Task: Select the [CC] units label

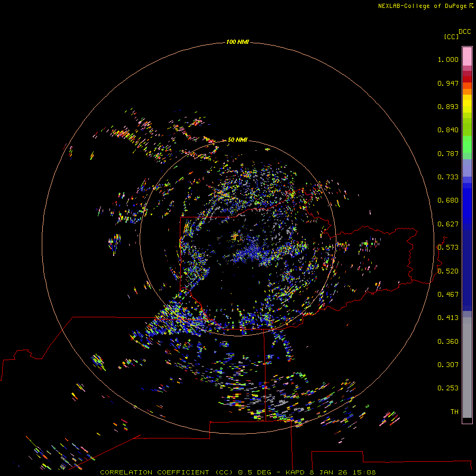Action: (451, 36)
